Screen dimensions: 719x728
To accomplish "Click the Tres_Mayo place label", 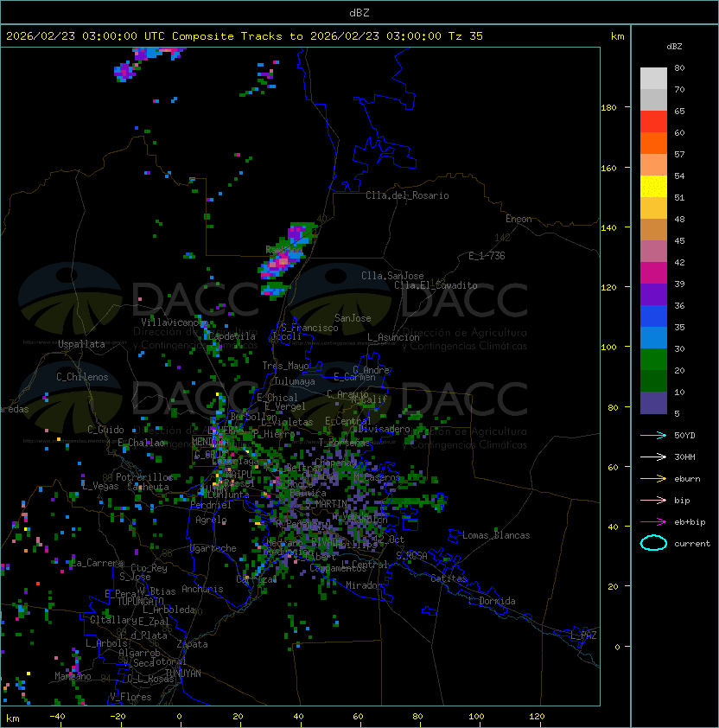I will [285, 366].
